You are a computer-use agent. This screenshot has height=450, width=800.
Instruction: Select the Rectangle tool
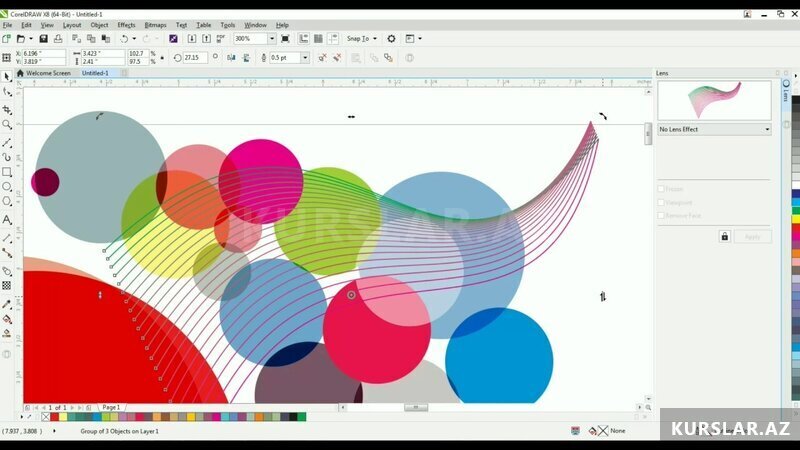tap(7, 172)
